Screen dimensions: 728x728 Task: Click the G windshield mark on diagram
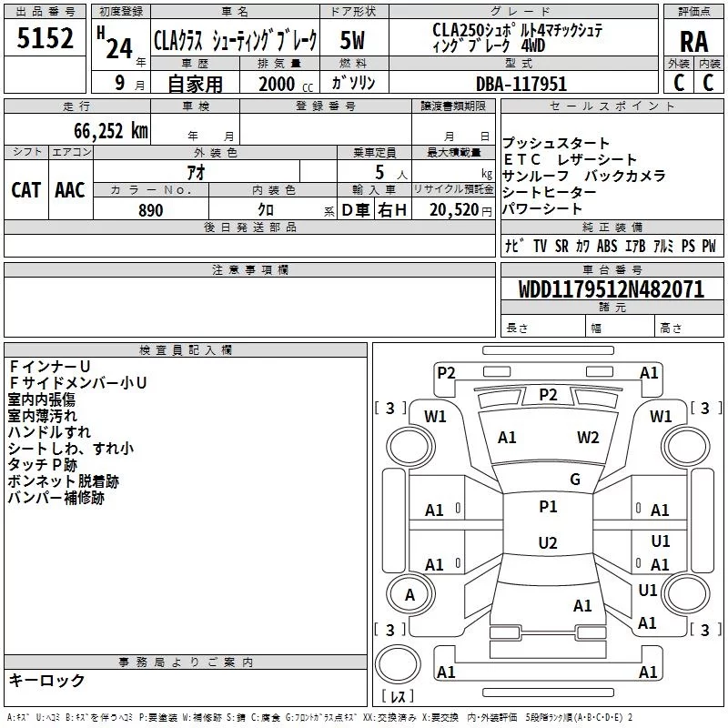click(575, 480)
